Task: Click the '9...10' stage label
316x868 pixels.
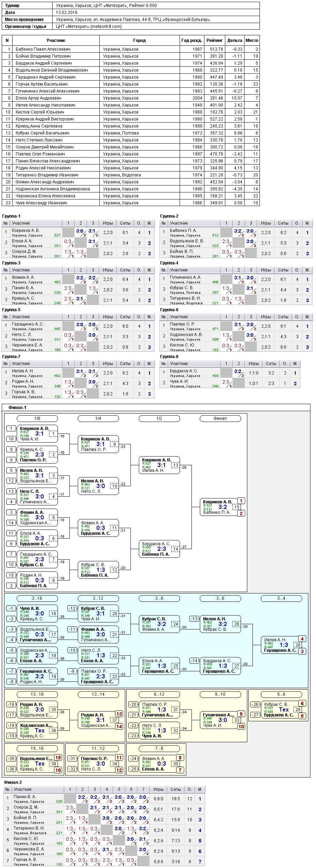Action: pos(220,694)
